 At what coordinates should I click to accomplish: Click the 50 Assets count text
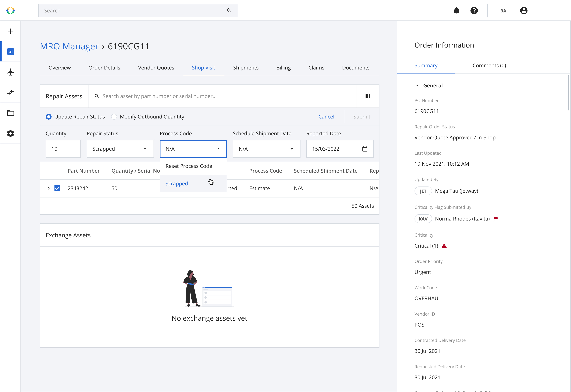(362, 206)
